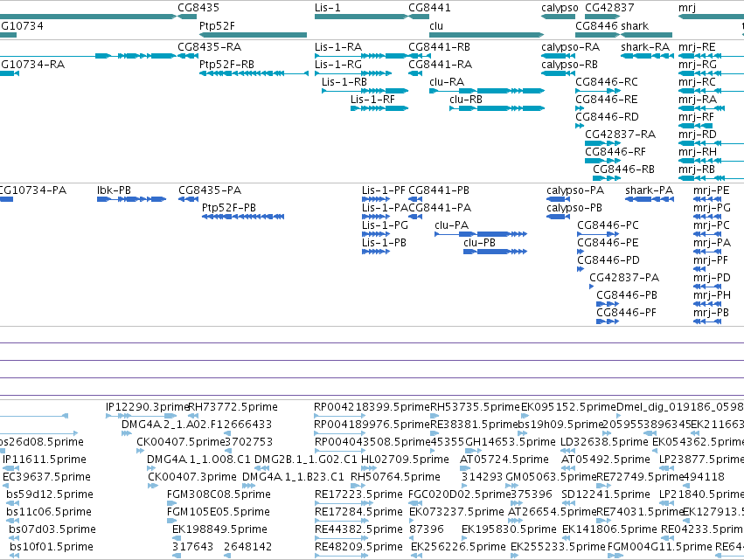The image size is (744, 560).
Task: Select the shark-PA protein label
Action: tap(649, 190)
